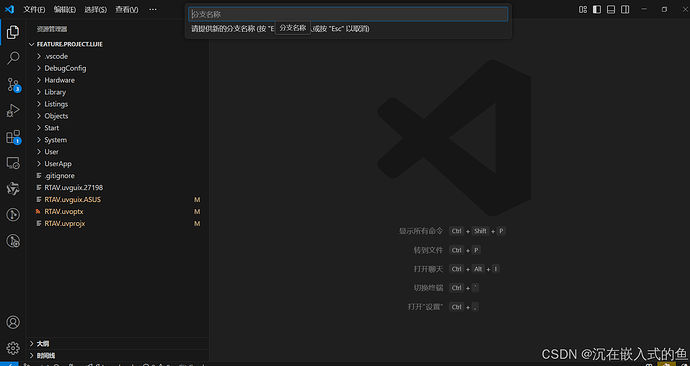Click the 分支名称 input field
The width and height of the screenshot is (690, 366).
pyautogui.click(x=348, y=14)
